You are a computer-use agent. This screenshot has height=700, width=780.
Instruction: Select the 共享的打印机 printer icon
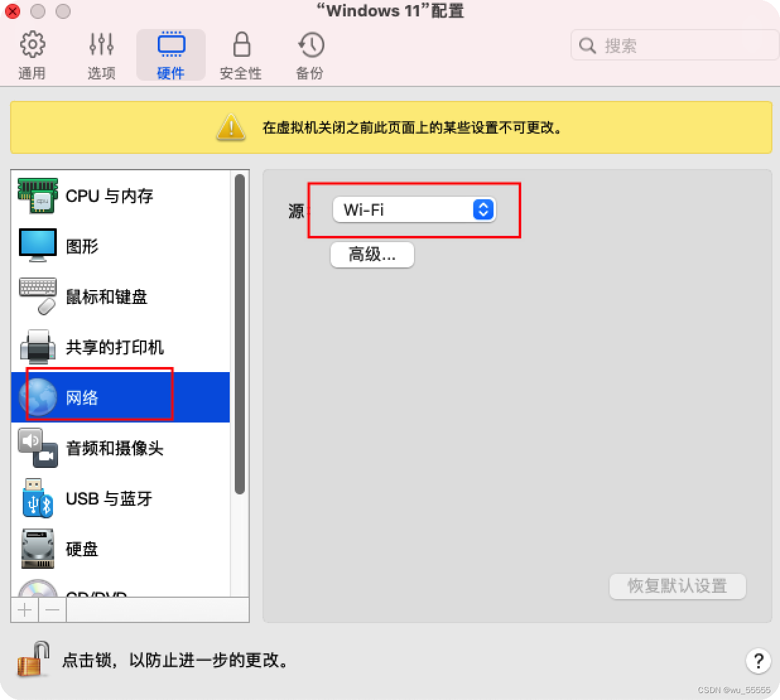click(x=38, y=346)
